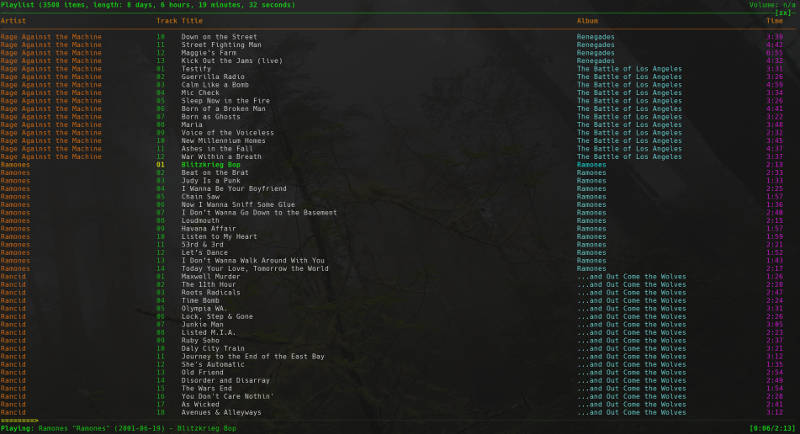Select 'Today Your Love, Tomorrow the World'
800x434 pixels.
coord(255,268)
